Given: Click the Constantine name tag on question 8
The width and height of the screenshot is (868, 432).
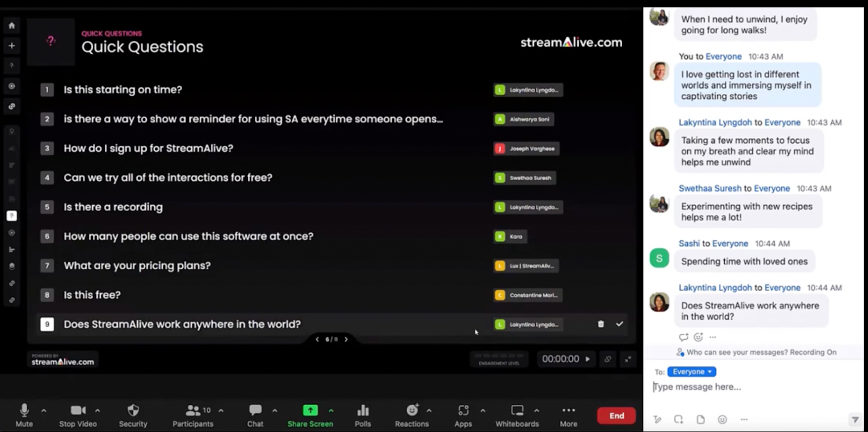Looking at the screenshot, I should click(x=528, y=295).
